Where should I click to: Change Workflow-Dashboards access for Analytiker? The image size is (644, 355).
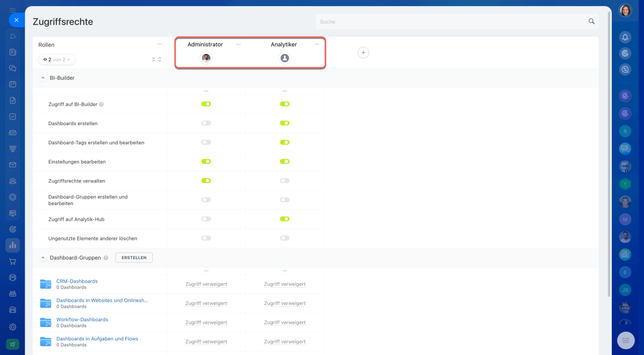pos(285,322)
